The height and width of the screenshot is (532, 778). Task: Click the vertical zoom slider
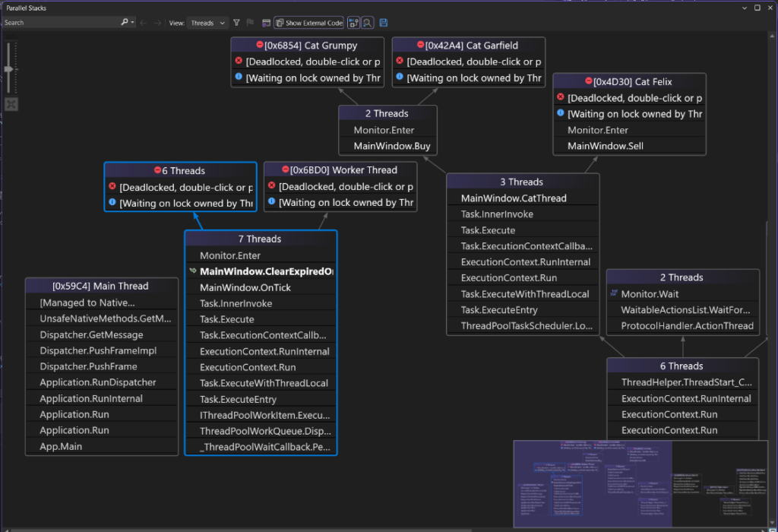[9, 68]
